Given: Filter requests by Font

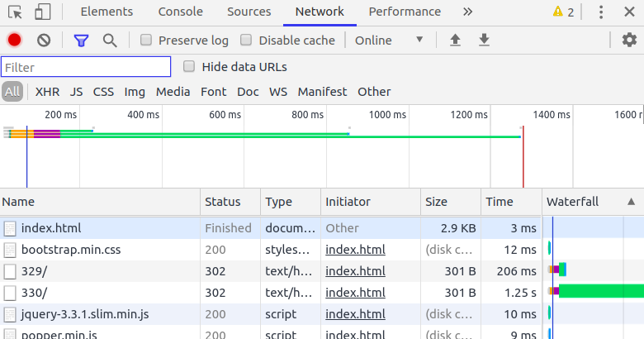Looking at the screenshot, I should pyautogui.click(x=214, y=92).
